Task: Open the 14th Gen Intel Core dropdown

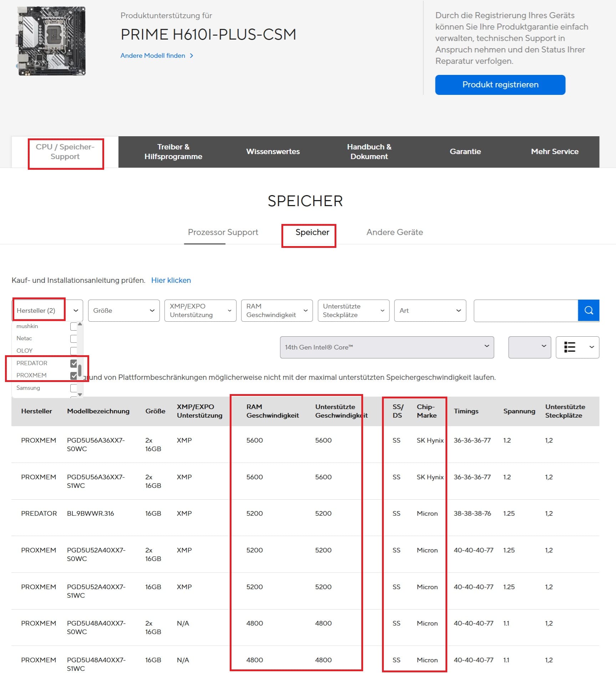Action: (387, 347)
